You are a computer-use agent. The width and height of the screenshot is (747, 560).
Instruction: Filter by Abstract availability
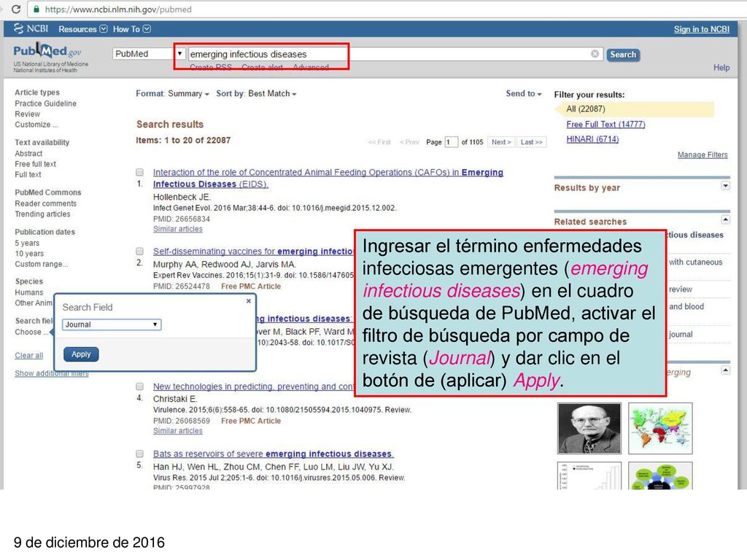(x=28, y=153)
